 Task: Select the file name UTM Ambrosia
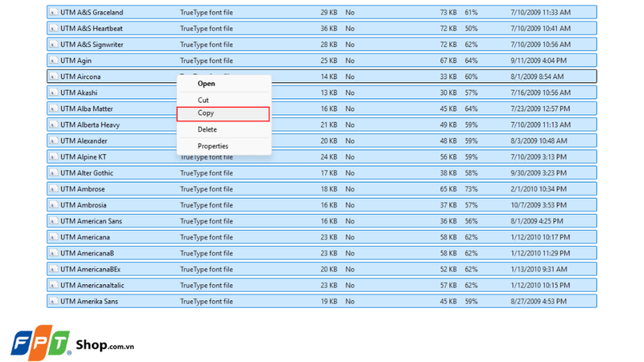click(84, 205)
